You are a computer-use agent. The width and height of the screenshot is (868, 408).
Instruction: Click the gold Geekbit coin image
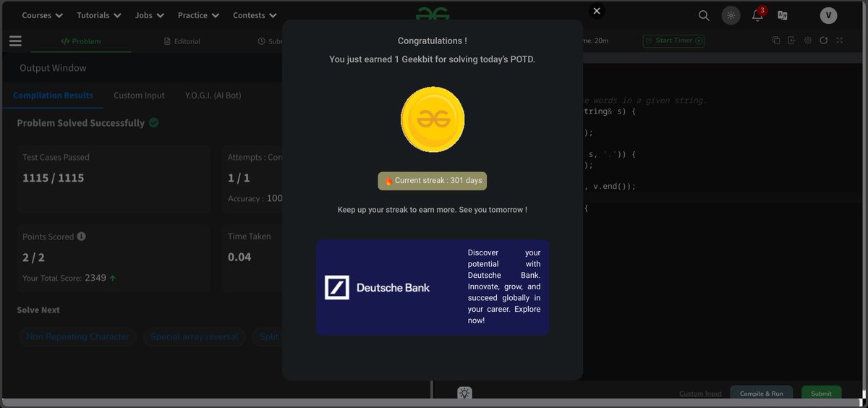click(433, 119)
